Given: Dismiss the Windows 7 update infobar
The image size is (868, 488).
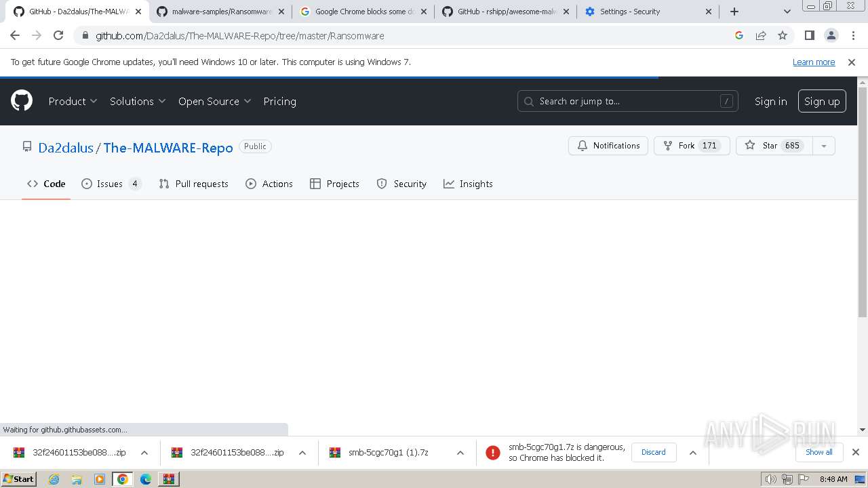Looking at the screenshot, I should (852, 62).
